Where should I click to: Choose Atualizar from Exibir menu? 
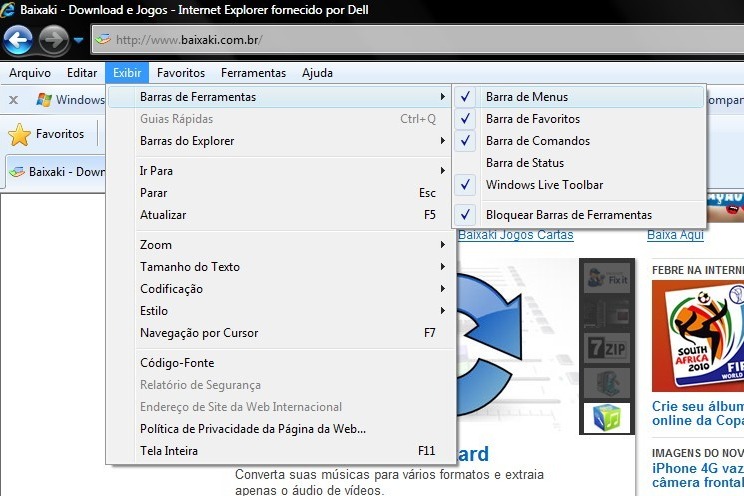280,215
